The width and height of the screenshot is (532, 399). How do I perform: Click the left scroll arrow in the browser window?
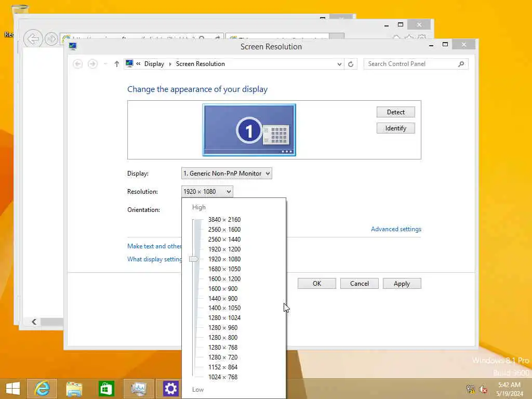tap(34, 322)
